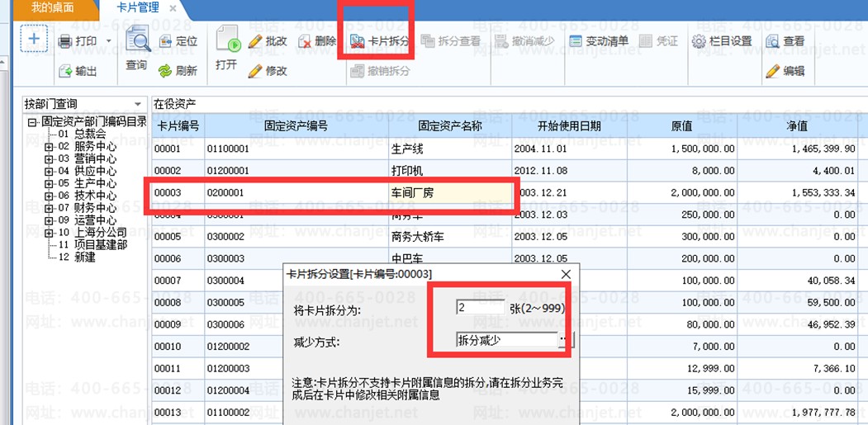This screenshot has height=425, width=868.
Task: Select 01 总裁会 in department tree
Action: tap(82, 134)
